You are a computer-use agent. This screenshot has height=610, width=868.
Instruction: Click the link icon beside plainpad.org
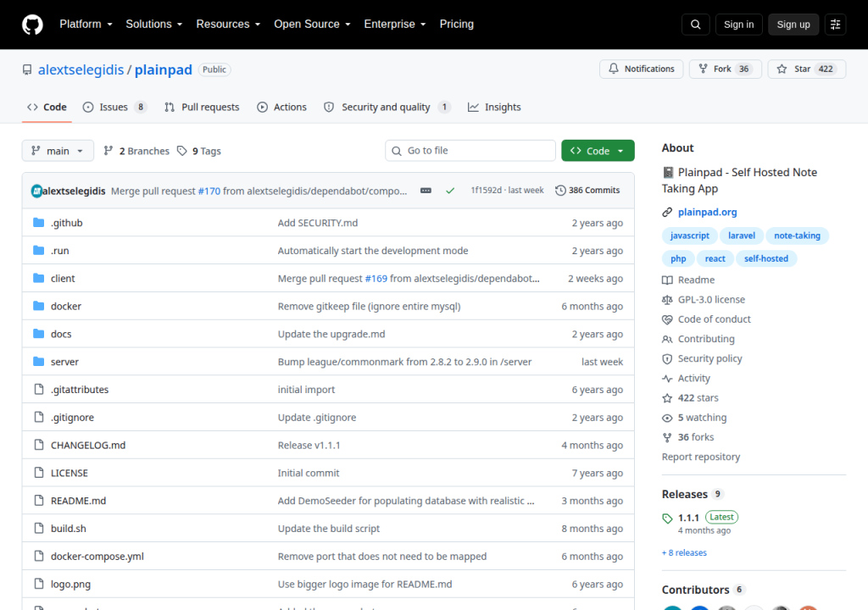coord(667,212)
